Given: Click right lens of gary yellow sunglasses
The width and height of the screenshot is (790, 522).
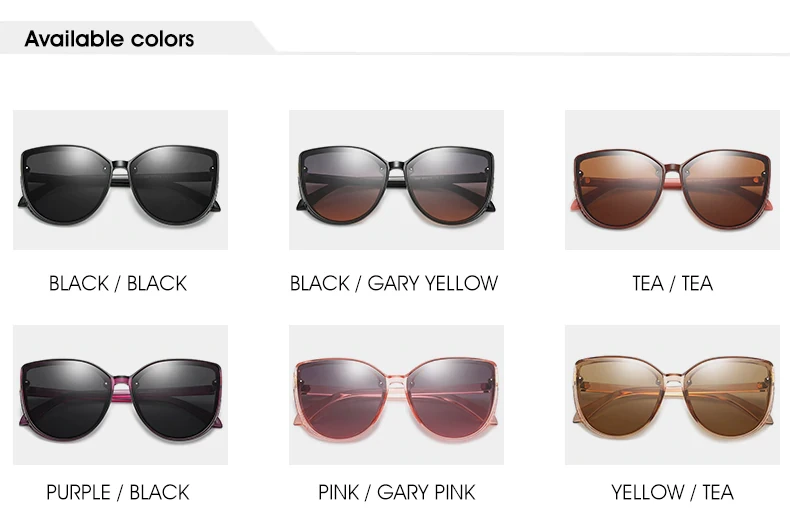Looking at the screenshot, I should [x=449, y=185].
